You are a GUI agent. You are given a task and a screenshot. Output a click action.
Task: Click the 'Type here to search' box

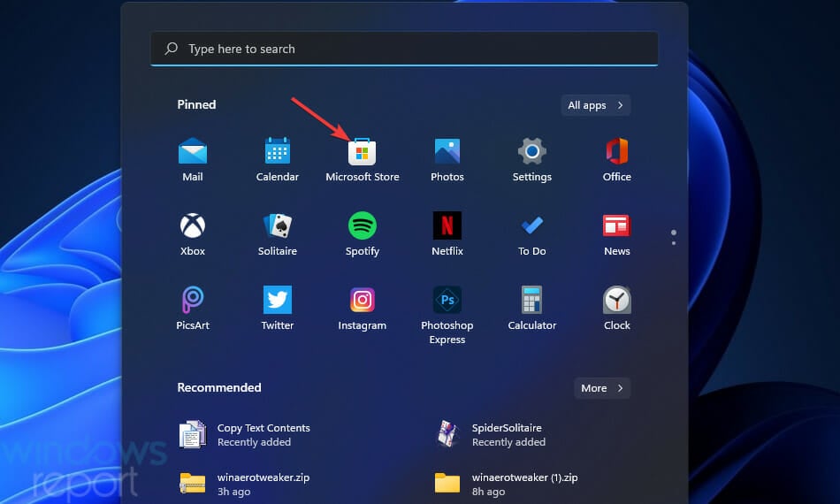pos(404,49)
